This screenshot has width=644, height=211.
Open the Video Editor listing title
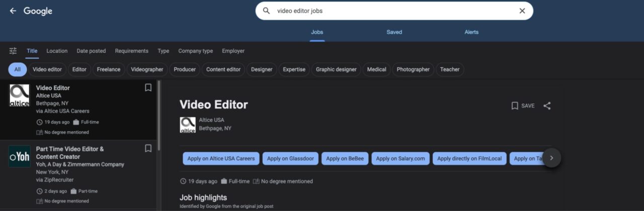(x=53, y=88)
